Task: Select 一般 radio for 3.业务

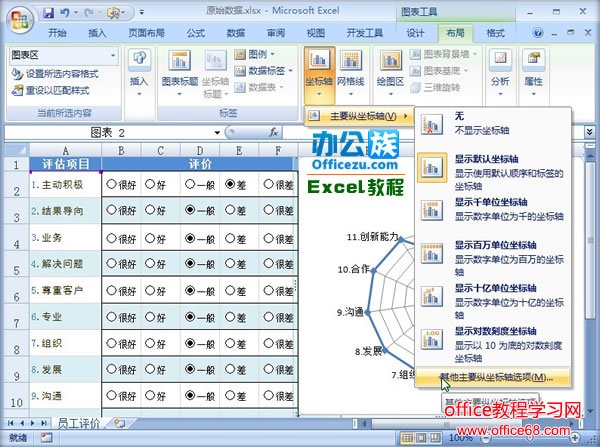Action: (x=190, y=238)
